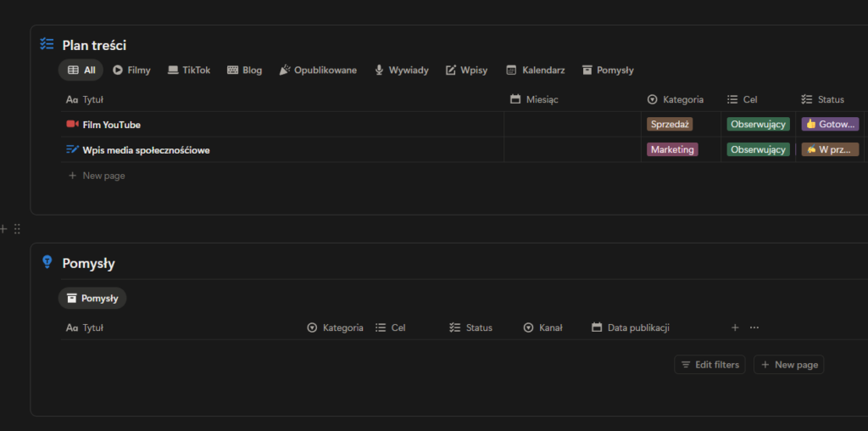Click the plus icon to add property column

pyautogui.click(x=735, y=327)
